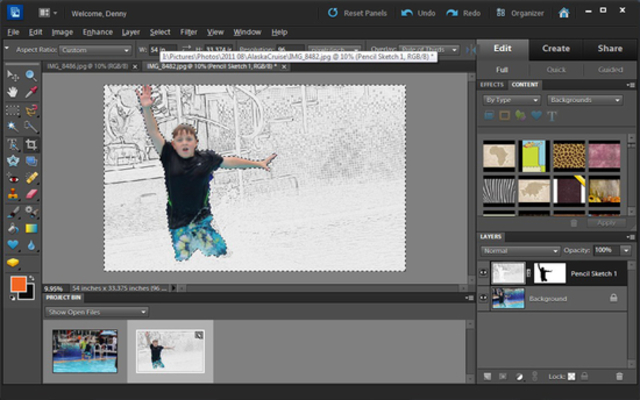Select the Zoom magnifier tool
640x400 pixels.
pyautogui.click(x=32, y=75)
